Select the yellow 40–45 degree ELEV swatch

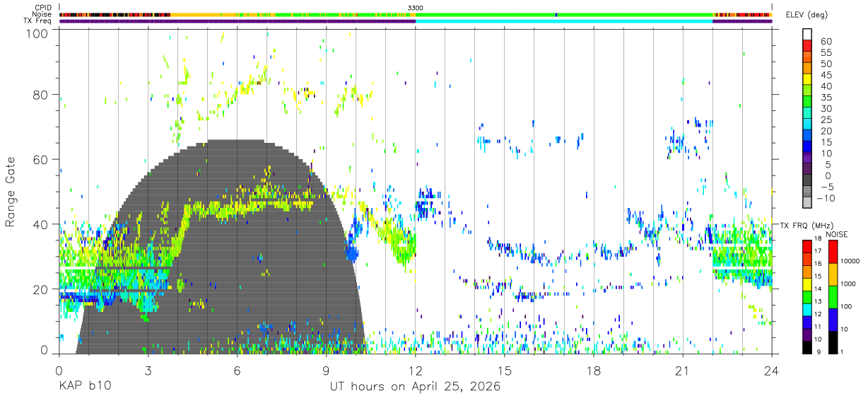(807, 80)
